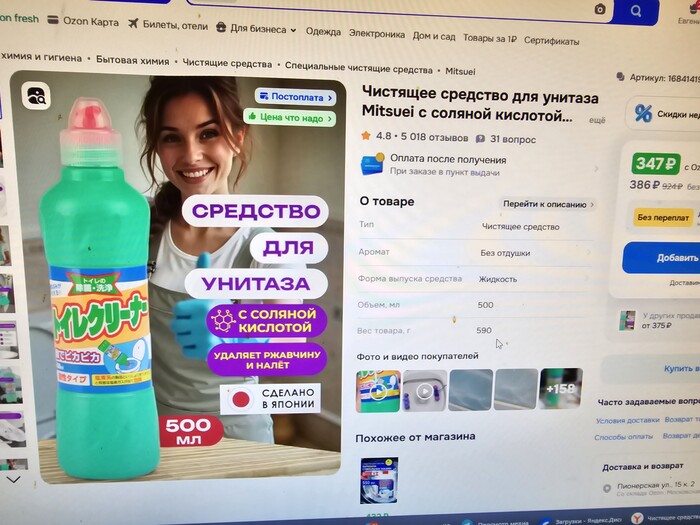Open the 'Электроника' category

(x=376, y=36)
